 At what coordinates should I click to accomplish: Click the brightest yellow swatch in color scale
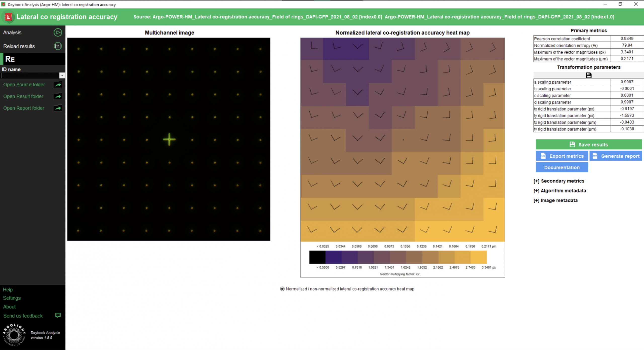point(478,257)
